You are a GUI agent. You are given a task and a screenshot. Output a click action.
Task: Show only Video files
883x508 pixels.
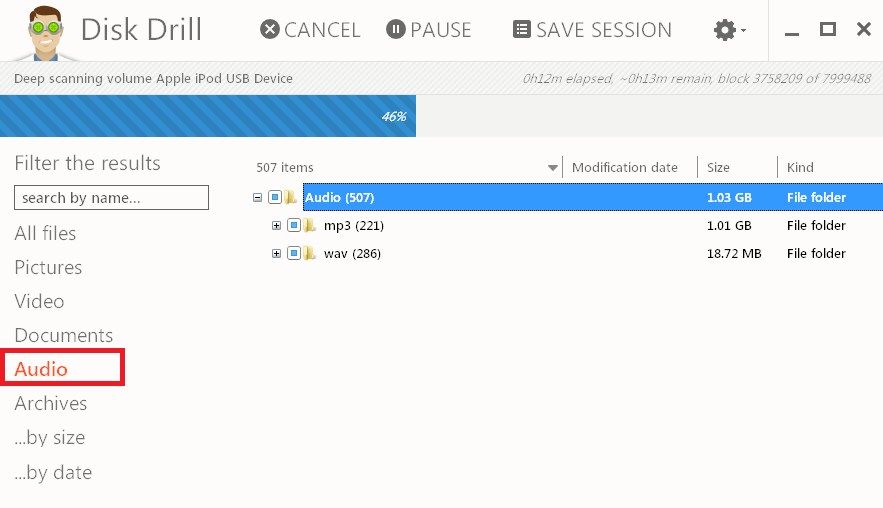click(x=39, y=302)
